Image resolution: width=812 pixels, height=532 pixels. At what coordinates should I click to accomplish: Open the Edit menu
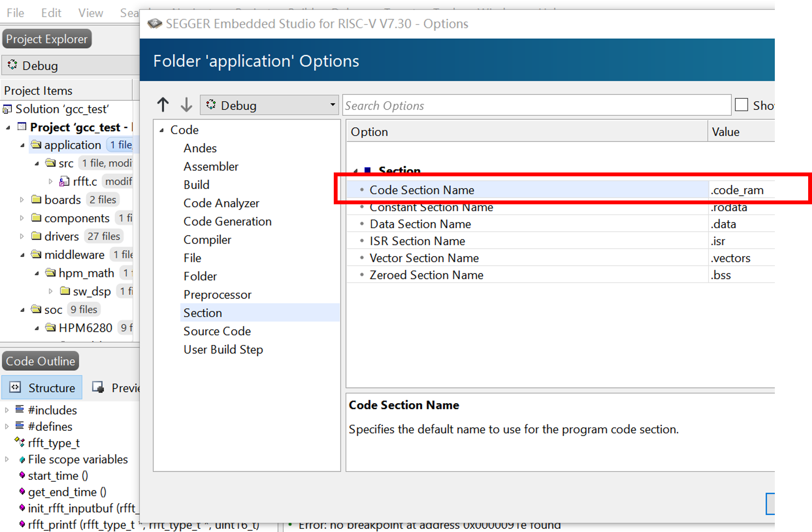pyautogui.click(x=51, y=13)
